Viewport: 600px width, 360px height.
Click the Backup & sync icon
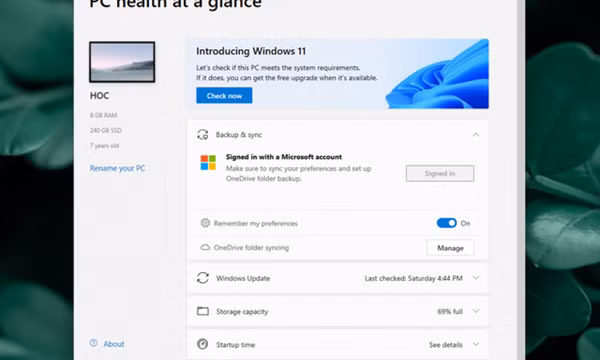pyautogui.click(x=203, y=135)
